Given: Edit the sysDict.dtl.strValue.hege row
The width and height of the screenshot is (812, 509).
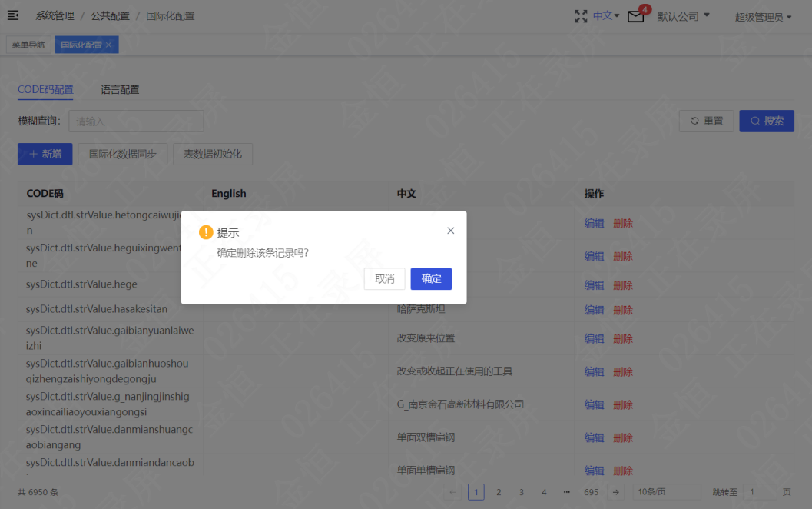Looking at the screenshot, I should click(x=594, y=285).
